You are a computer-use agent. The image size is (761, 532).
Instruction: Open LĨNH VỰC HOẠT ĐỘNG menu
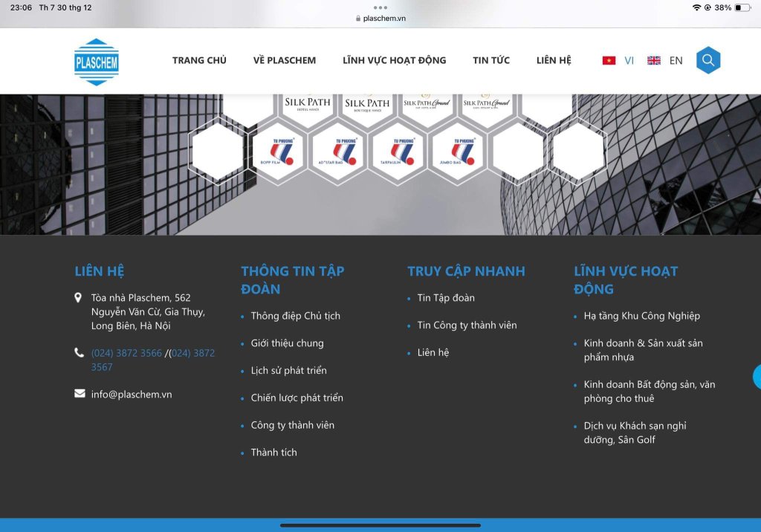pos(394,60)
